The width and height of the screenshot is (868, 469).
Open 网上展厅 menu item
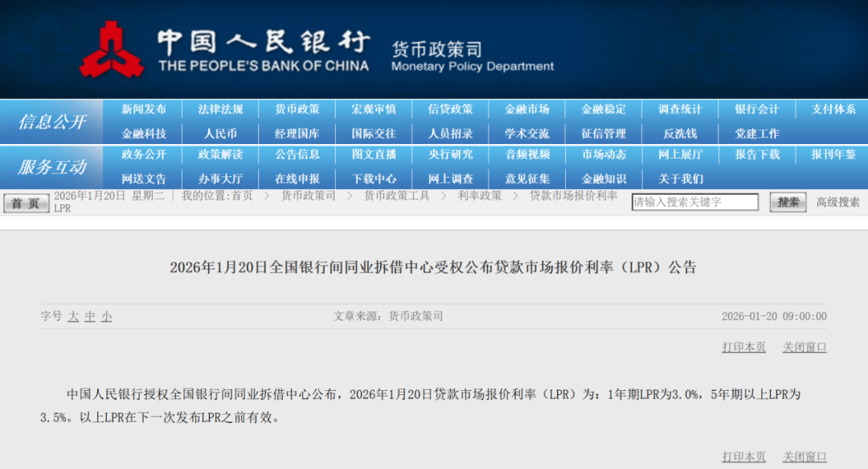pyautogui.click(x=681, y=154)
